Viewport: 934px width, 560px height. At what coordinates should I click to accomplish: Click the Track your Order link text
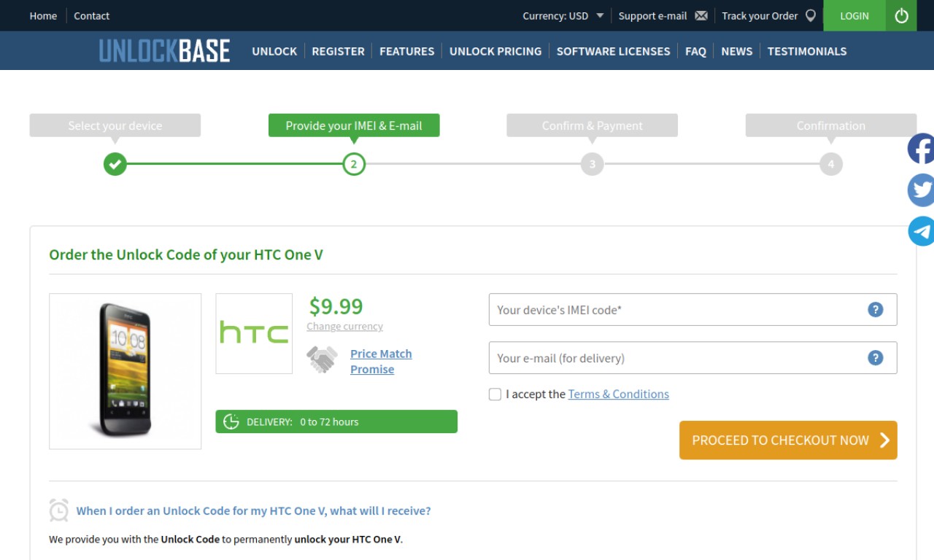tap(760, 15)
